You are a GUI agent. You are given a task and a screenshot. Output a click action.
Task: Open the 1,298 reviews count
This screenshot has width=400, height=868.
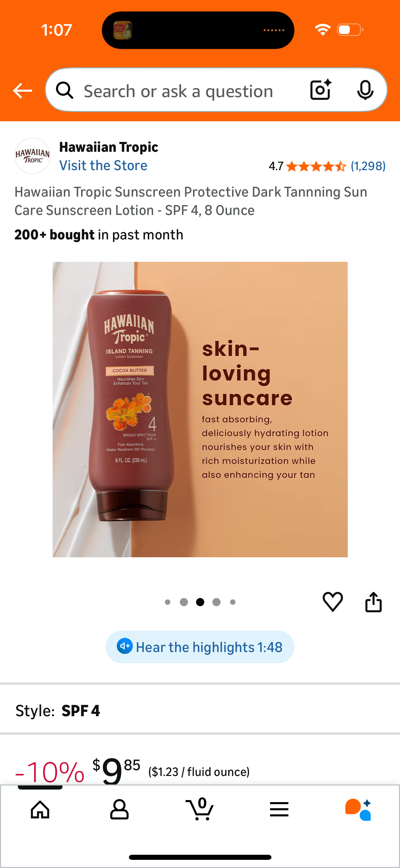(x=368, y=166)
